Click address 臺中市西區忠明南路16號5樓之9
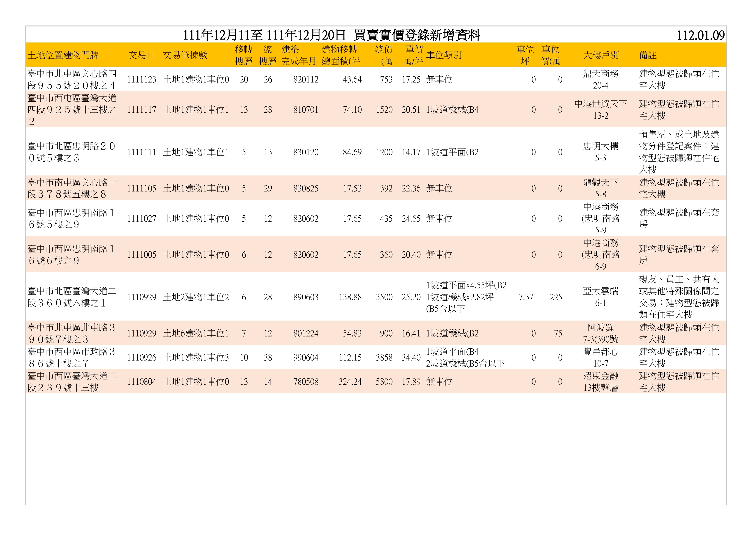Screen dimensions: 756x535 point(71,218)
